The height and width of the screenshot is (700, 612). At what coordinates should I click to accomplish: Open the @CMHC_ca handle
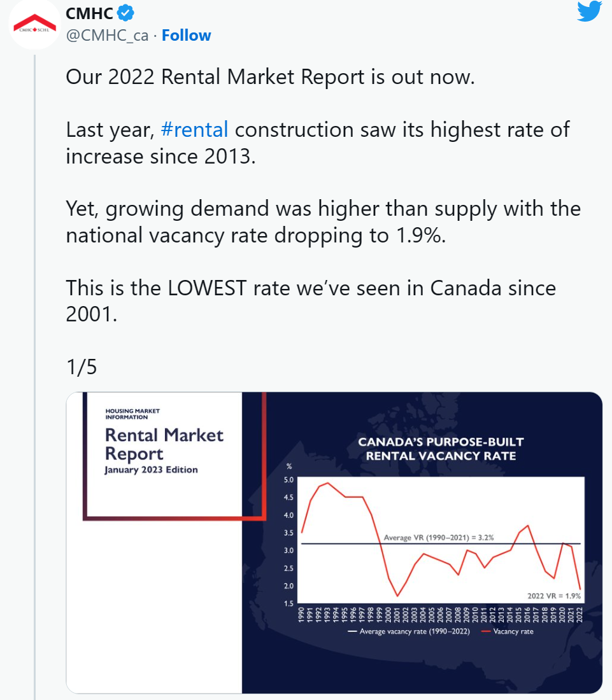click(x=107, y=35)
